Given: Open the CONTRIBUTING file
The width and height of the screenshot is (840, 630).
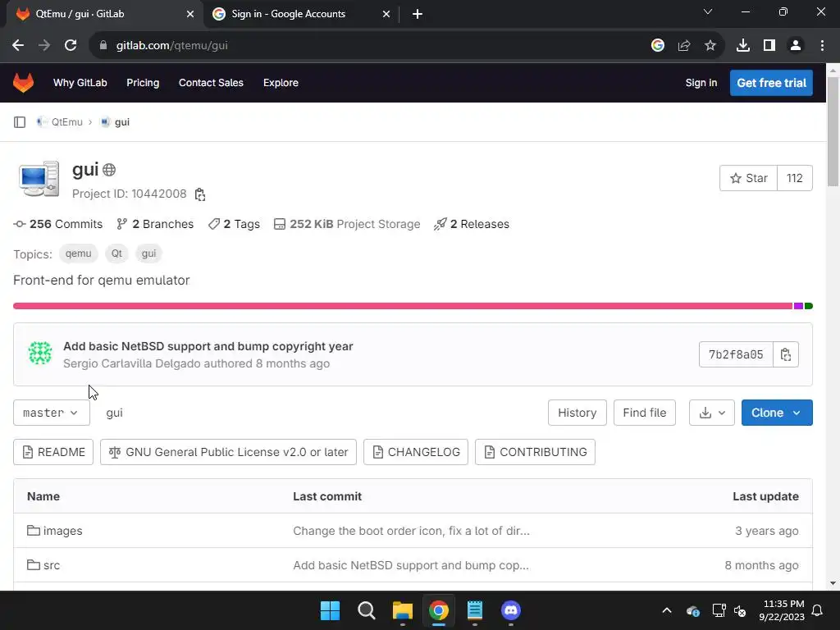Looking at the screenshot, I should [535, 452].
